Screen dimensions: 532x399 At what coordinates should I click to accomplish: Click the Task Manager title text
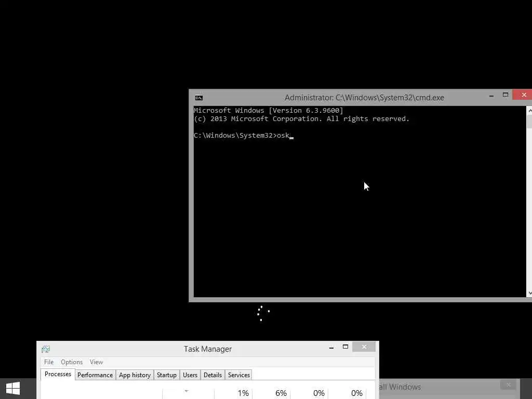pyautogui.click(x=208, y=349)
